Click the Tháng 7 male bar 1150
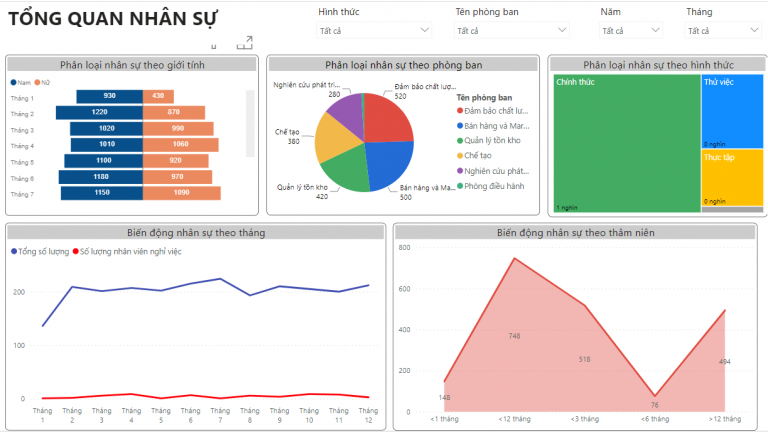The image size is (768, 432). coord(102,193)
